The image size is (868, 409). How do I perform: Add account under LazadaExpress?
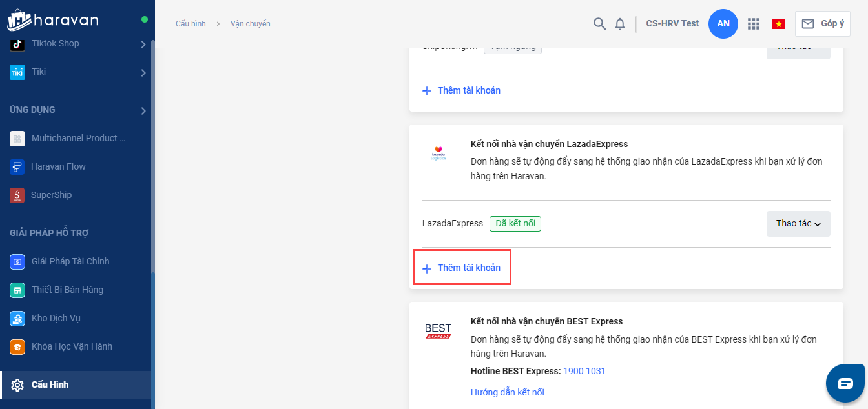click(x=462, y=268)
